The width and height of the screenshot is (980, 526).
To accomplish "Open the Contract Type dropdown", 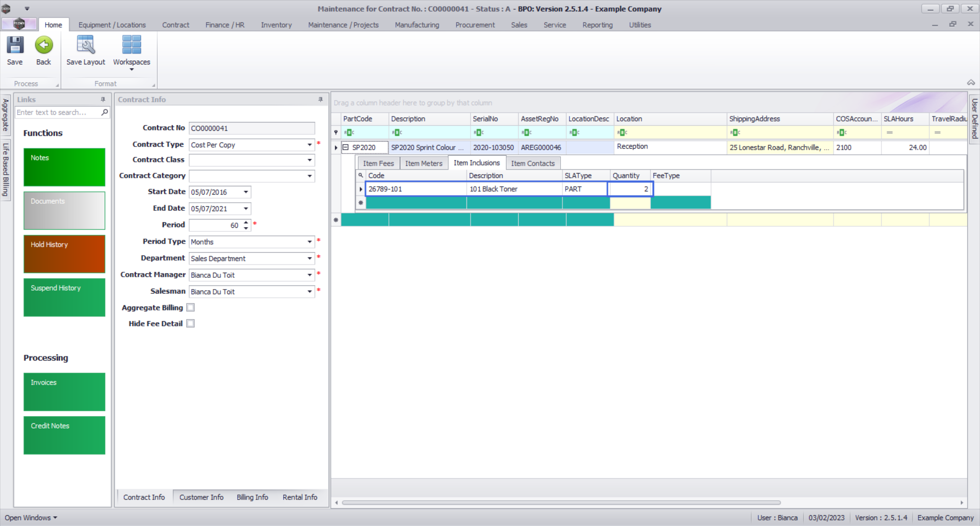I will [x=309, y=145].
